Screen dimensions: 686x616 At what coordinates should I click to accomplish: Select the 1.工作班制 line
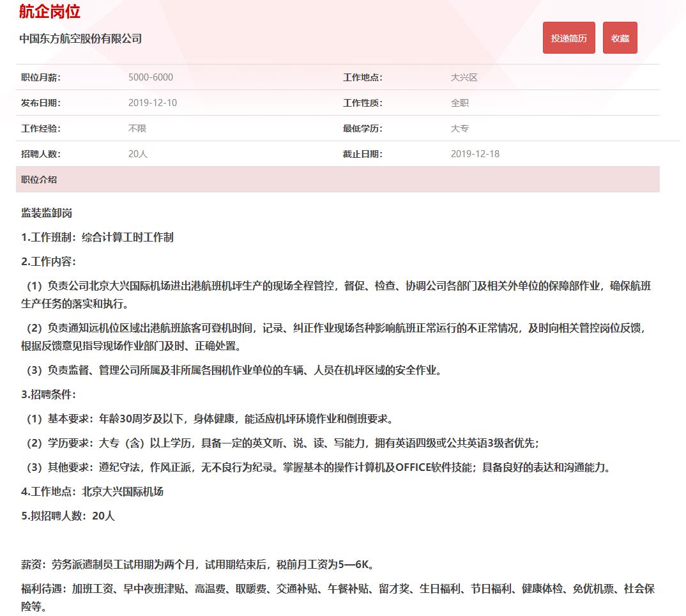pos(97,237)
